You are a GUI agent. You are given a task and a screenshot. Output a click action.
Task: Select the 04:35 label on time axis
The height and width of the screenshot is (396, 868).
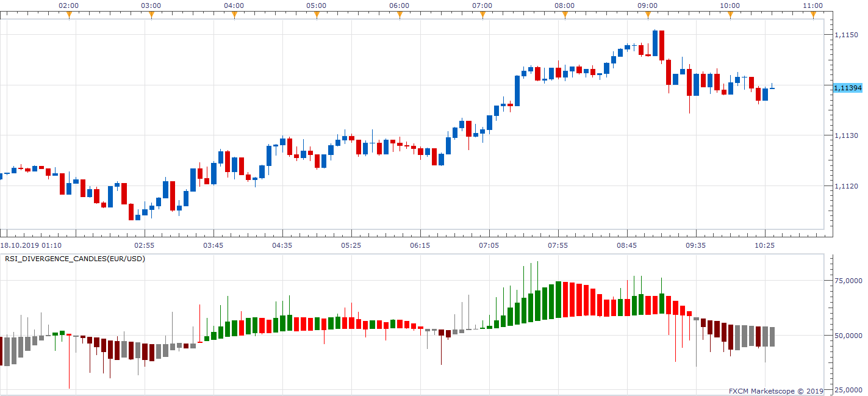coord(282,245)
